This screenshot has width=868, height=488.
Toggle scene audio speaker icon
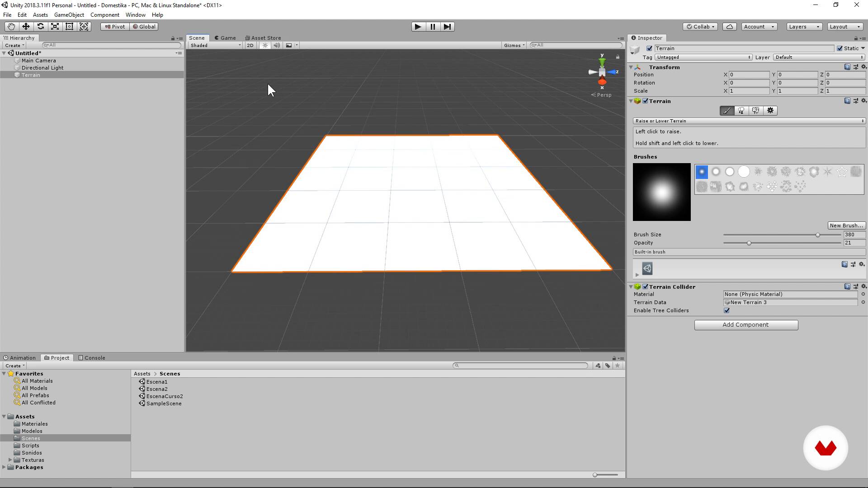coord(277,45)
